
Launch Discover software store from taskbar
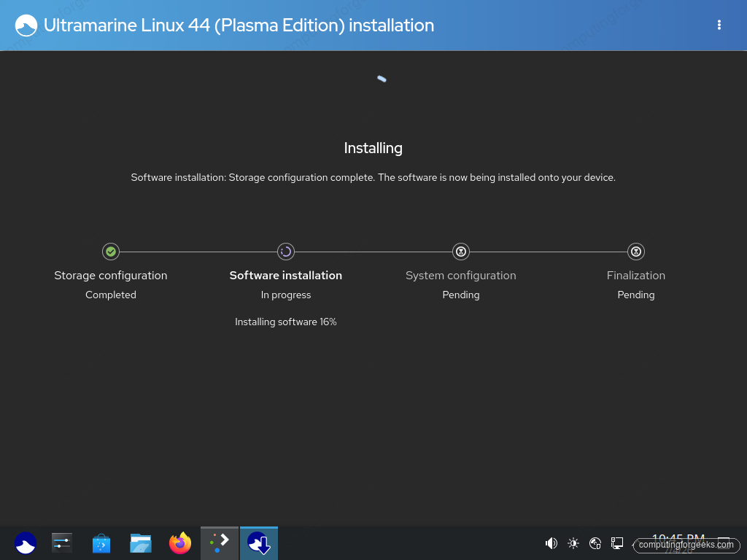click(x=101, y=543)
